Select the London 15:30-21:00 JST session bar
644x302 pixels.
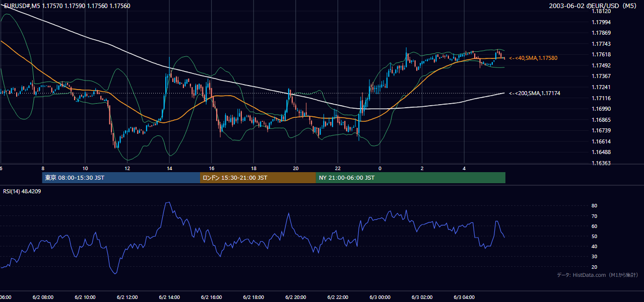(x=258, y=178)
